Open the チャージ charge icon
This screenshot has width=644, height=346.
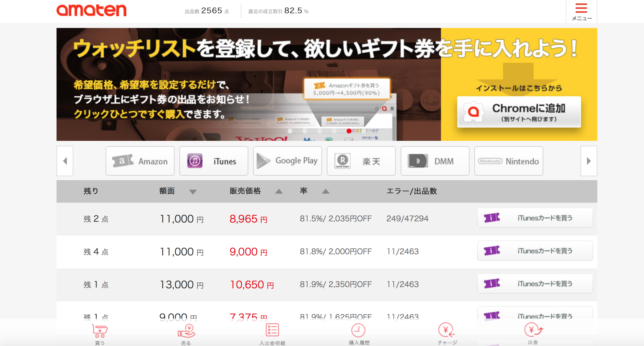tap(447, 332)
